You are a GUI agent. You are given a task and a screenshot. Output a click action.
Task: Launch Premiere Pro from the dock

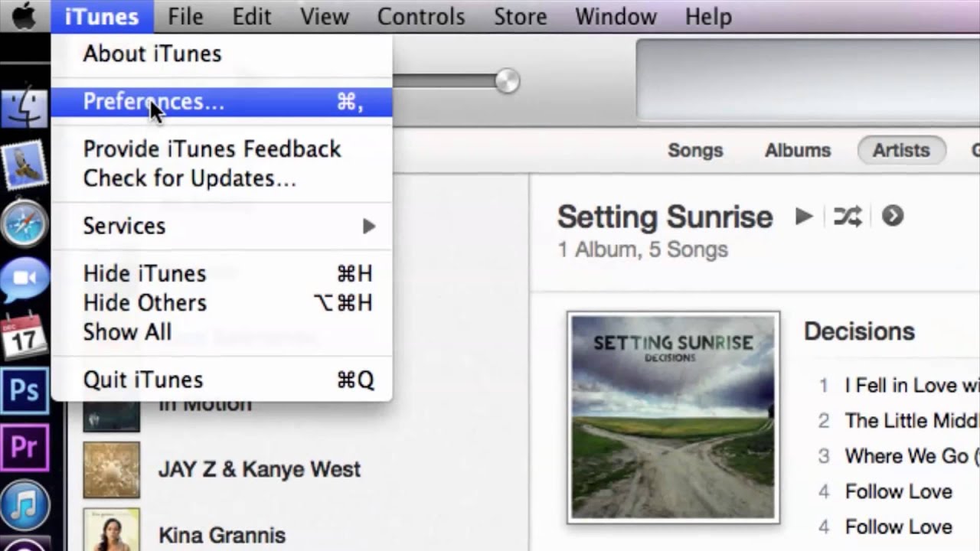(24, 448)
